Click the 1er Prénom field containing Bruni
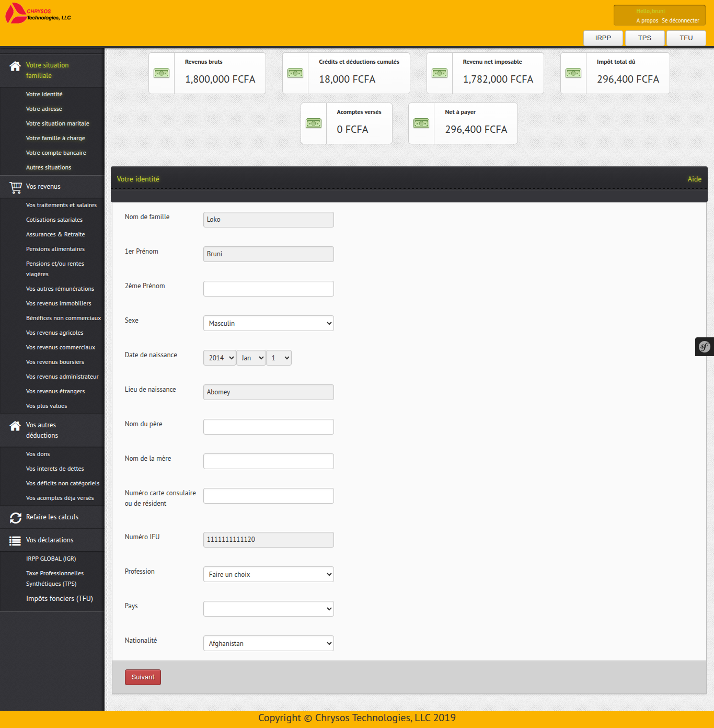Screen dimensions: 714x728 269,254
